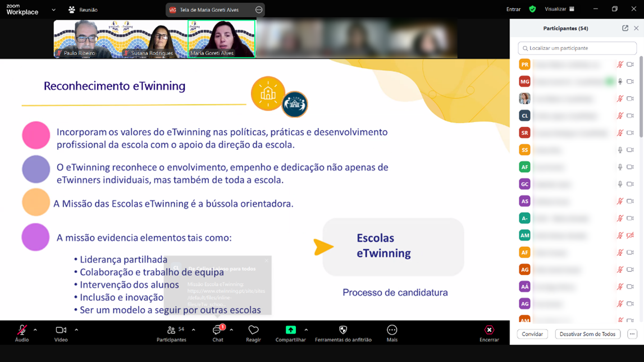Select Susana Rodrigues's video thumbnail
Image resolution: width=644 pixels, height=362 pixels.
pyautogui.click(x=154, y=39)
